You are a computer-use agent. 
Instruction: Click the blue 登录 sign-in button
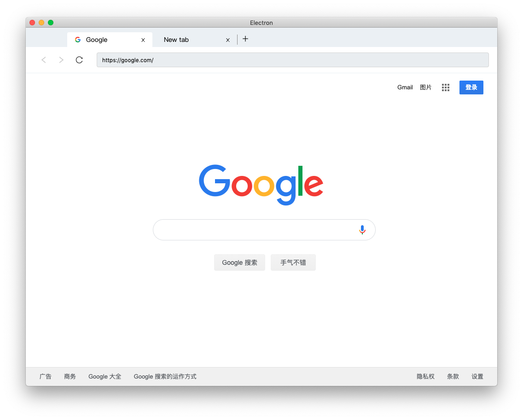pyautogui.click(x=471, y=87)
